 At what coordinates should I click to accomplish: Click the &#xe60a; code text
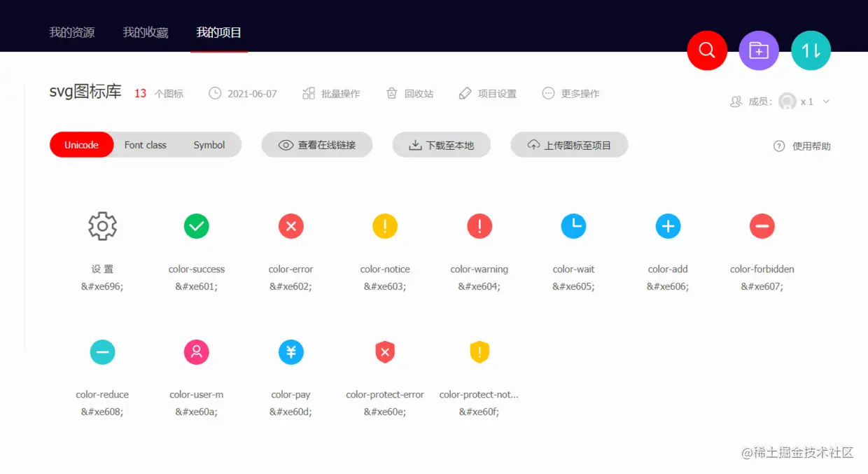point(197,412)
